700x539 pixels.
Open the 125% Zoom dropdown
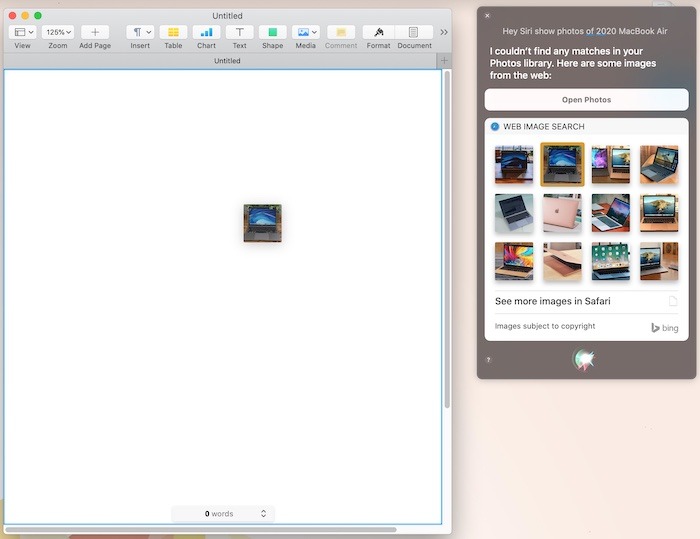click(58, 32)
